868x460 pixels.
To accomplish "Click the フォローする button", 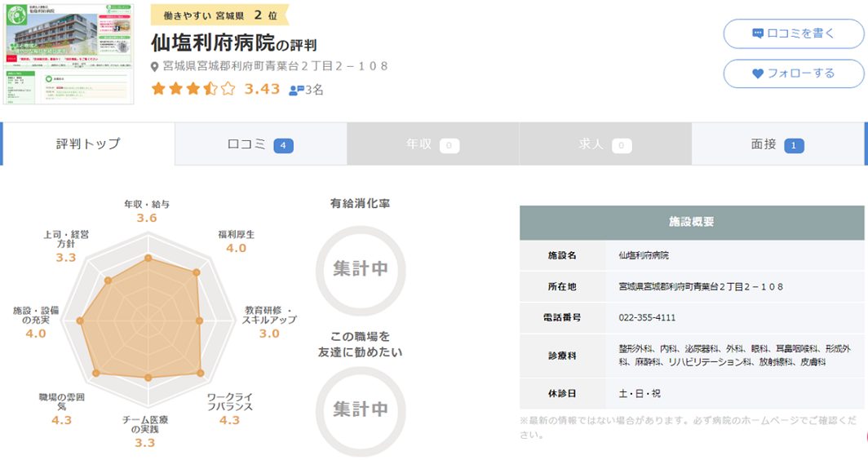I will coord(793,73).
